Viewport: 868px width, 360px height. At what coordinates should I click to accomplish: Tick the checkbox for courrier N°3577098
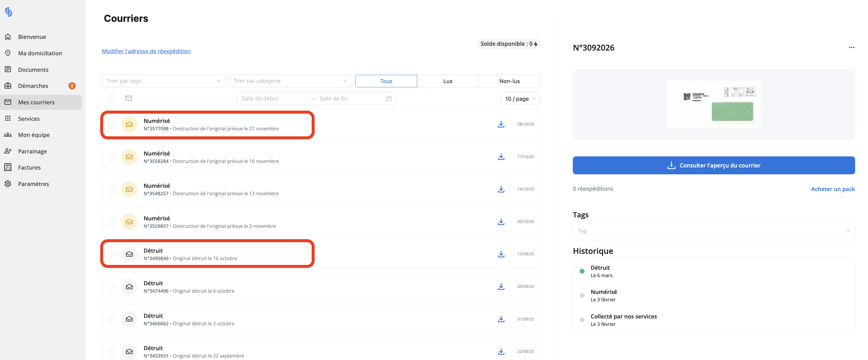pos(112,125)
